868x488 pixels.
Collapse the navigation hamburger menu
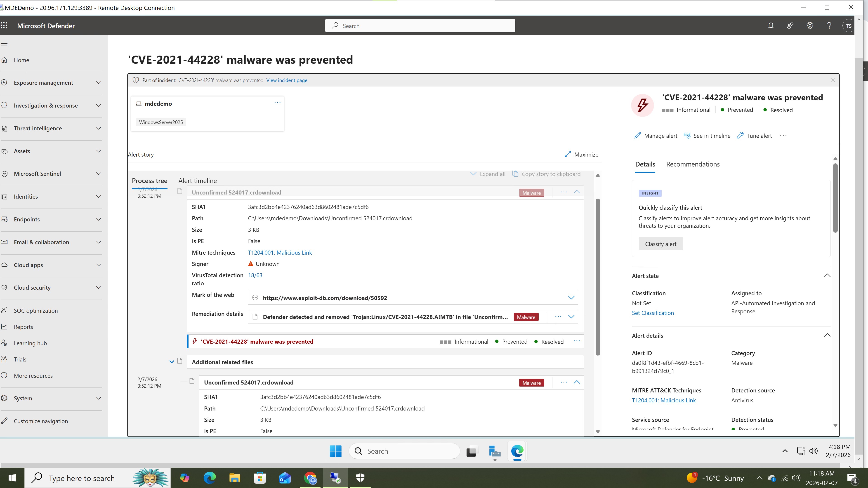pos(4,43)
